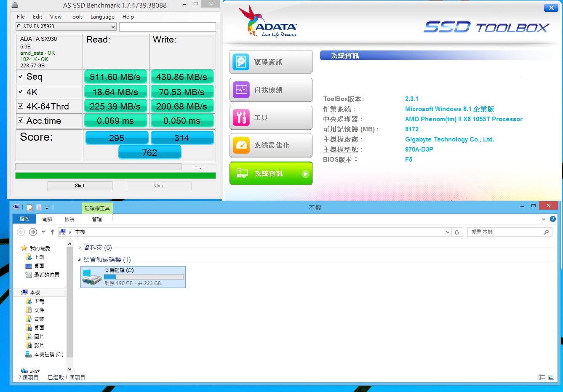Click the Forward arrow in Explorer
The image size is (563, 392).
33,232
